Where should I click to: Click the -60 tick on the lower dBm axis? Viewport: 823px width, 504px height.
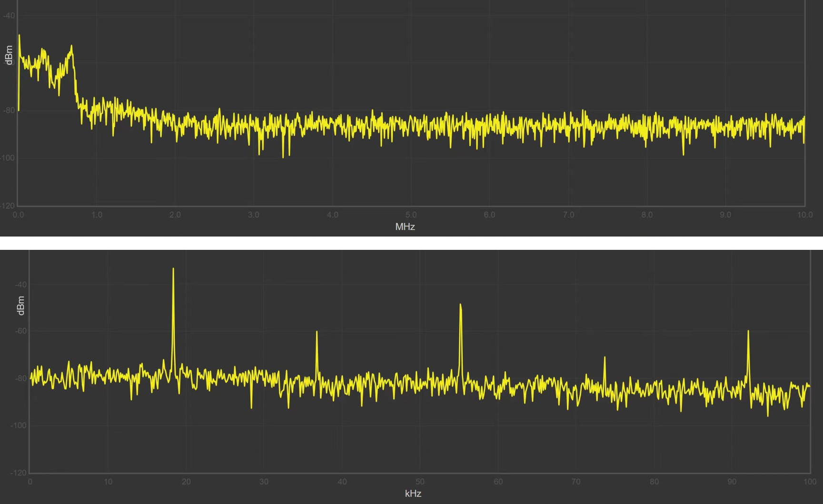pyautogui.click(x=21, y=331)
